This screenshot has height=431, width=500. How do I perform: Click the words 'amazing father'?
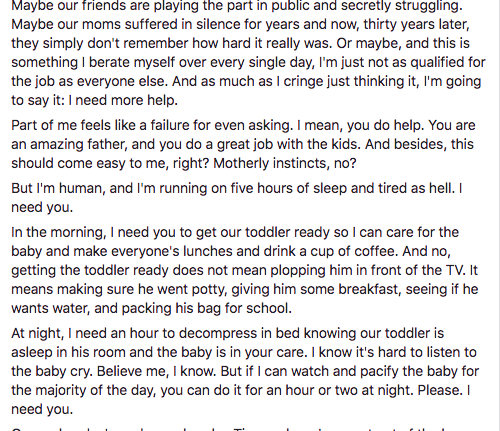pos(78,144)
